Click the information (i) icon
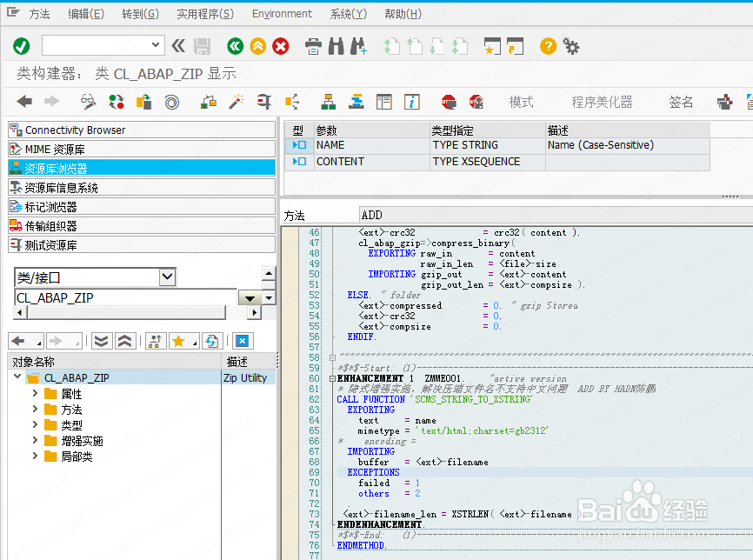 (410, 102)
